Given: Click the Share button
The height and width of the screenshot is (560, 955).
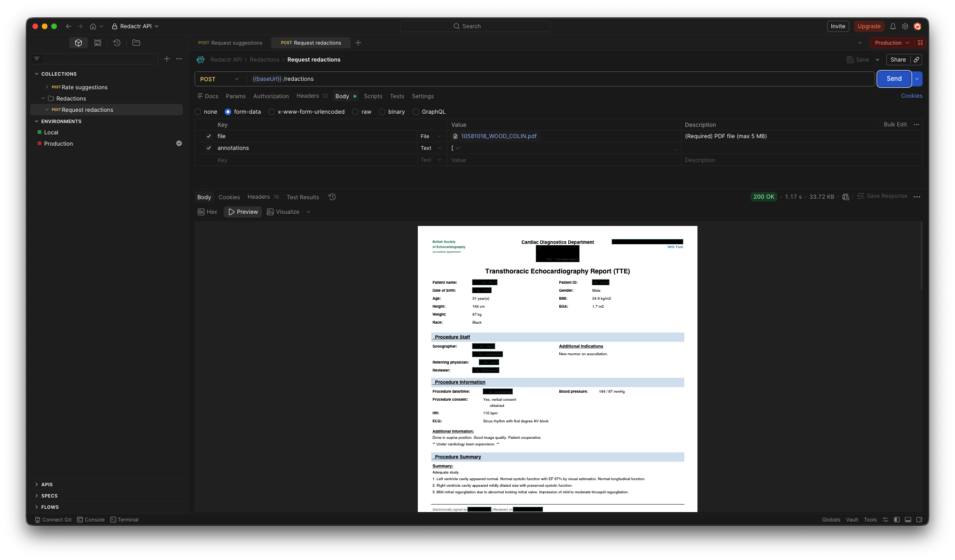Looking at the screenshot, I should tap(898, 60).
